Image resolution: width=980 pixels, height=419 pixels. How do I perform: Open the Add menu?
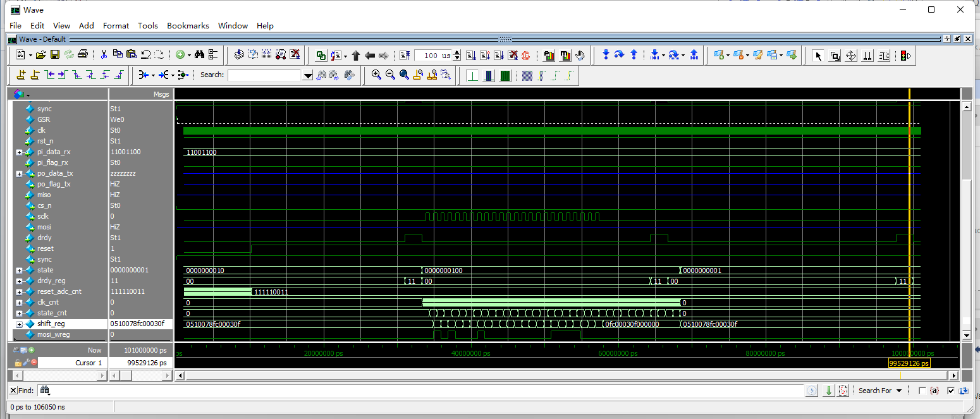point(87,25)
